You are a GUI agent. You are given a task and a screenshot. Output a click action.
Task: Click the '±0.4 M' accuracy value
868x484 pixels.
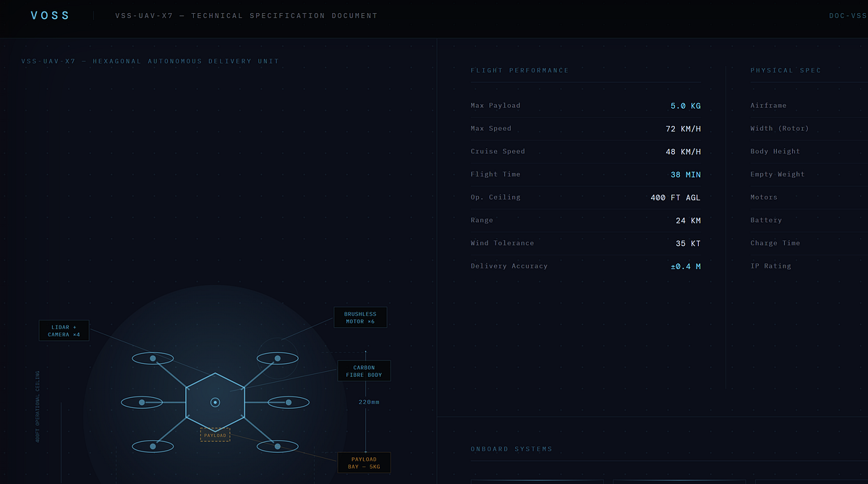(x=686, y=266)
